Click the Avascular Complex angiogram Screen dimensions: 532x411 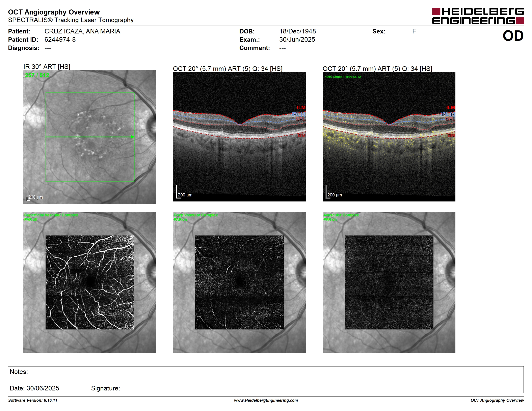tap(389, 282)
